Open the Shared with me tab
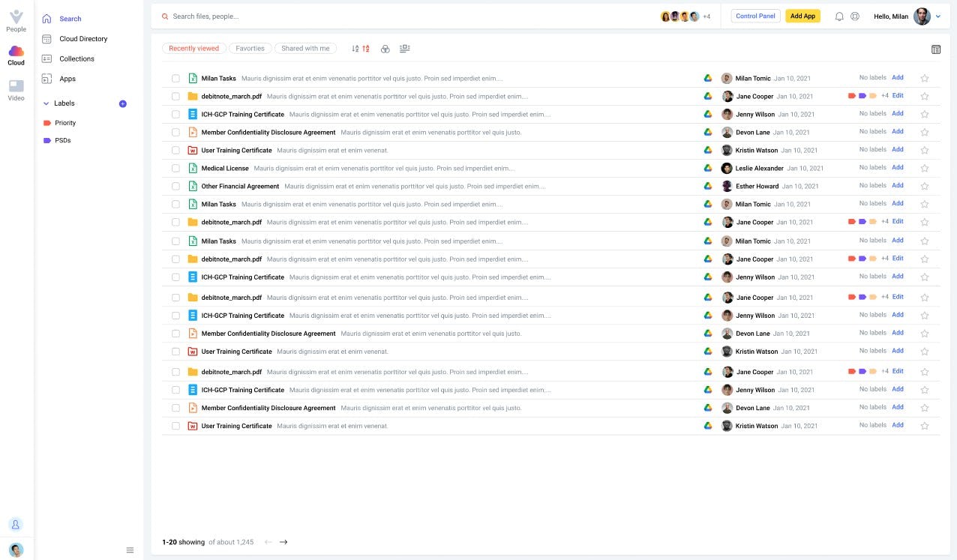The height and width of the screenshot is (560, 957). click(x=305, y=48)
